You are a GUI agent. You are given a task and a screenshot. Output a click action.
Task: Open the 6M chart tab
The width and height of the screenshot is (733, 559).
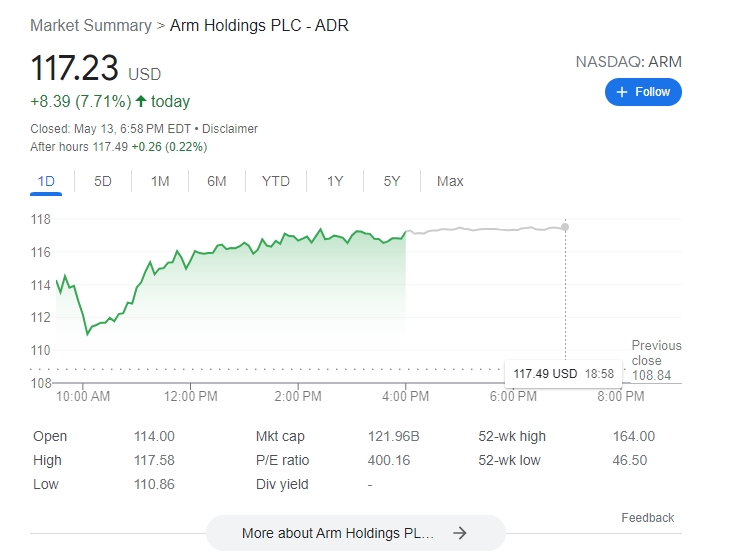pyautogui.click(x=217, y=181)
